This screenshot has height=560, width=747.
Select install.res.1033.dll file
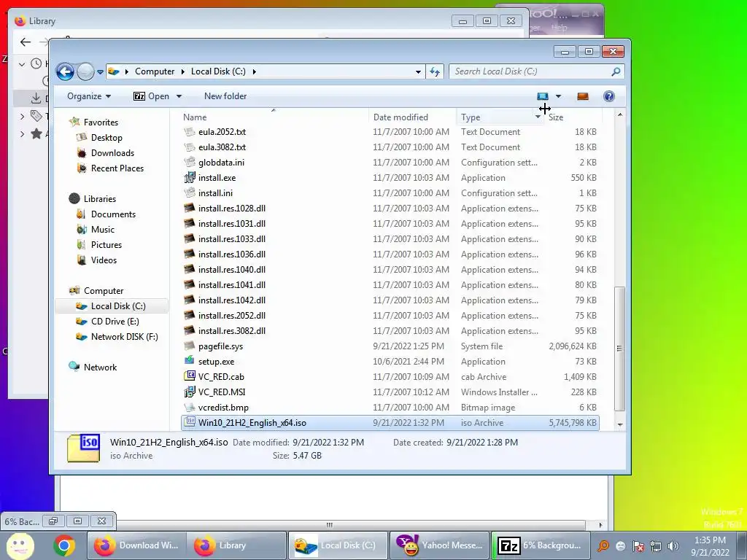[231, 239]
